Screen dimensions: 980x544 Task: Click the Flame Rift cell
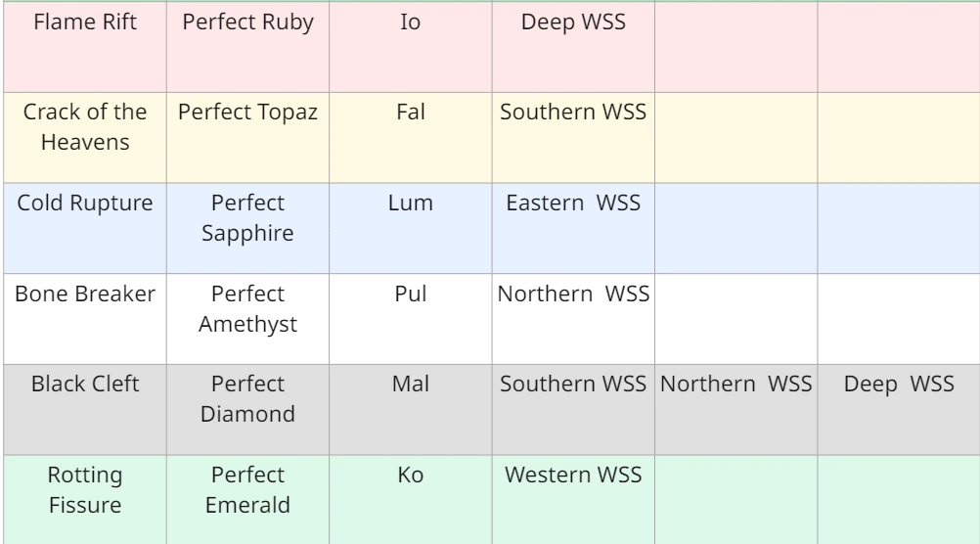pos(83,23)
